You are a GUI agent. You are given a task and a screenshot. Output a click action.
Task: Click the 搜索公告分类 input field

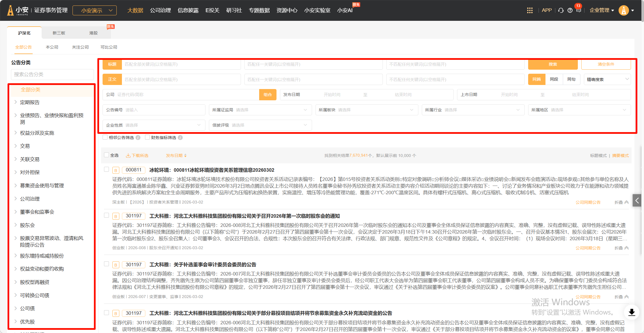tap(52, 74)
